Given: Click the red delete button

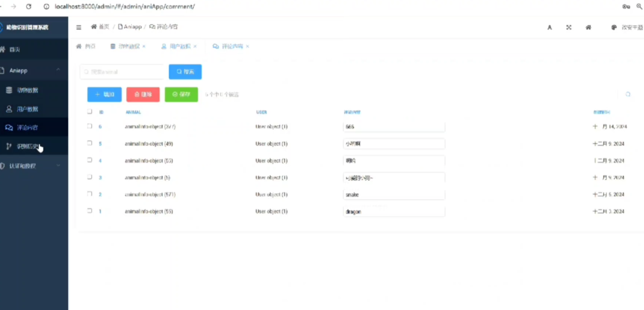Looking at the screenshot, I should pyautogui.click(x=143, y=95).
